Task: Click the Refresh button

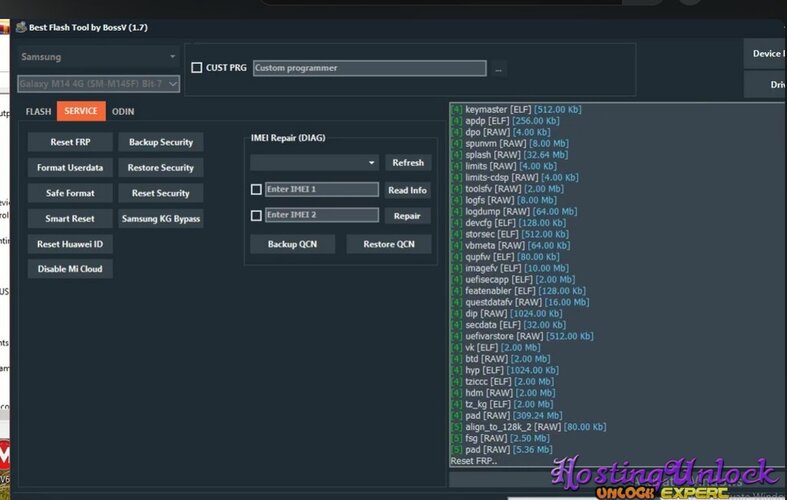Action: [407, 162]
